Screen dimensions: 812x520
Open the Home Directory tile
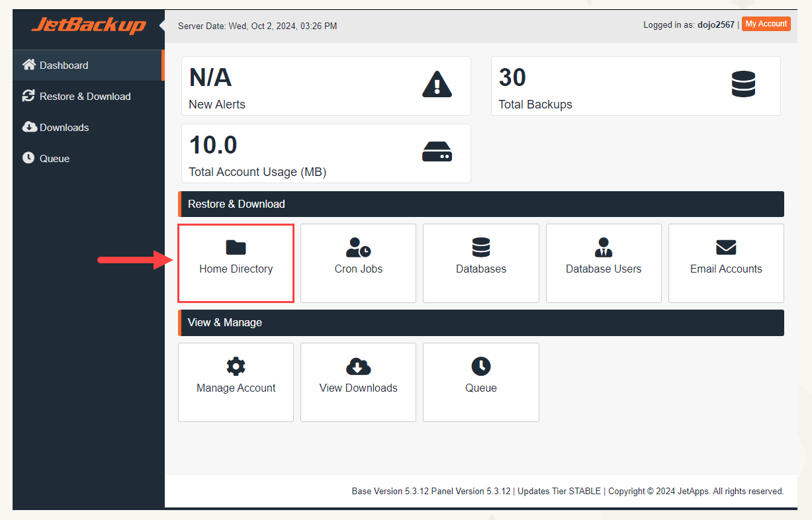236,263
